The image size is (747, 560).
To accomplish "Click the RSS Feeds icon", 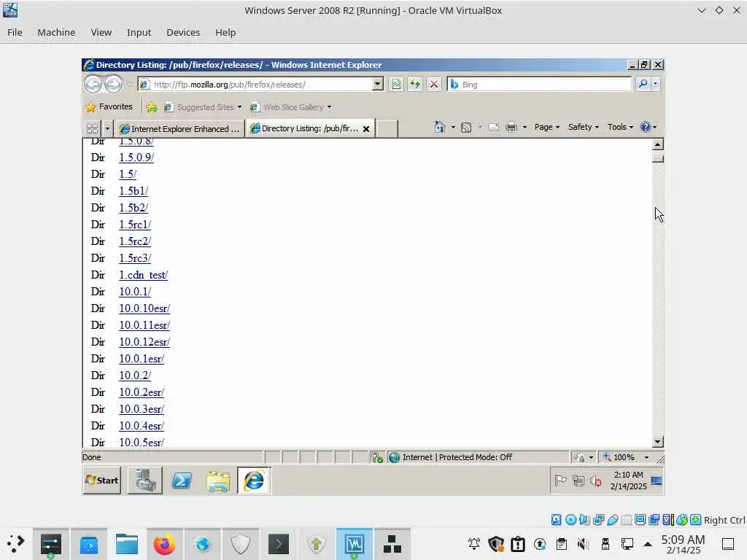I will [x=466, y=127].
